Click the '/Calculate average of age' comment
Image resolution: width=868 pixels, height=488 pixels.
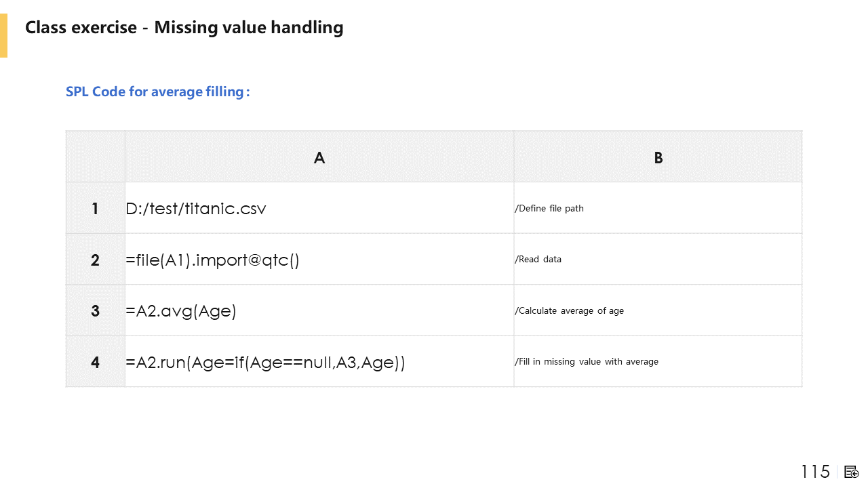(570, 311)
